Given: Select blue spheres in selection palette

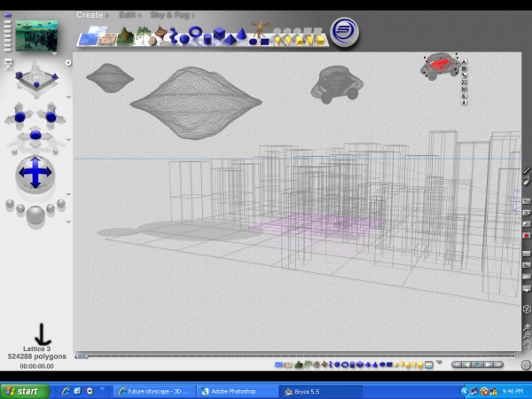Looking at the screenshot, I should [337, 364].
